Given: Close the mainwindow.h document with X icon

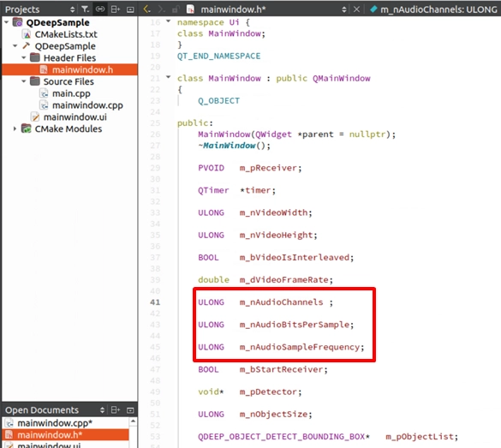Looking at the screenshot, I should [x=356, y=9].
